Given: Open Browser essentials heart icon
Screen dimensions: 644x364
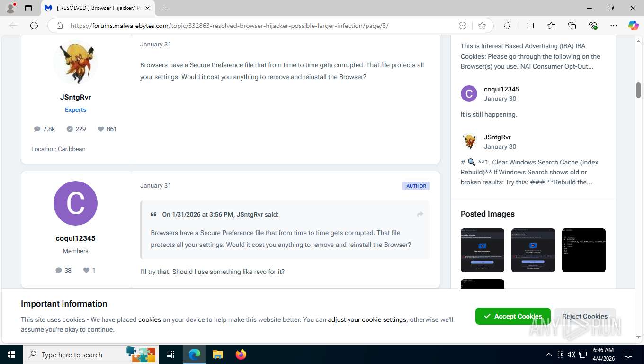Looking at the screenshot, I should coord(593,26).
